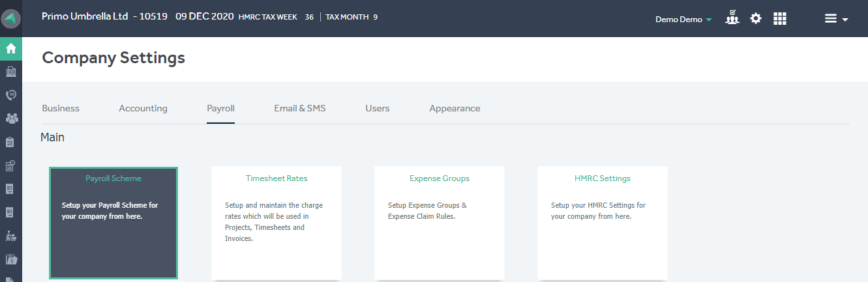Click the Main section heading
Viewport: 868px width, 282px height.
52,137
